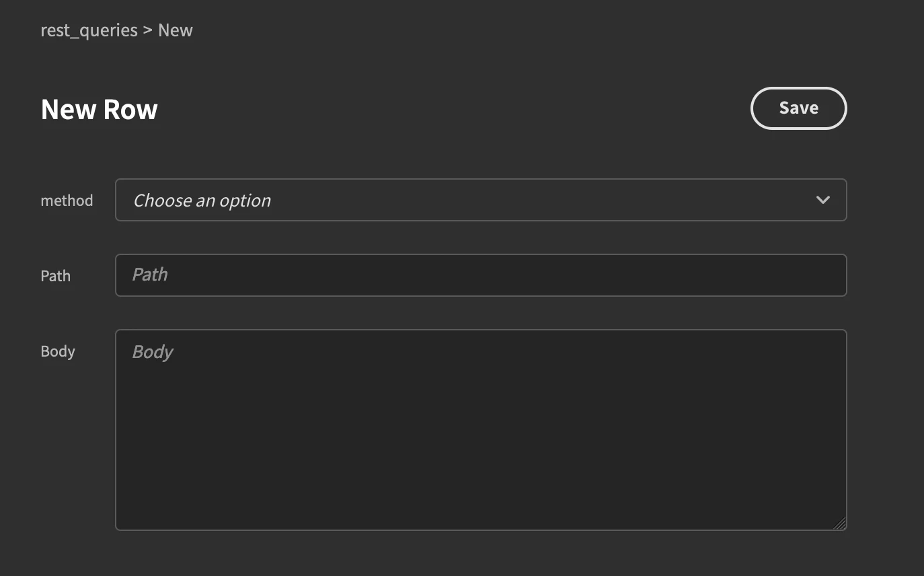Click inside the Body text area
Viewport: 924px width, 576px height.
click(x=481, y=430)
